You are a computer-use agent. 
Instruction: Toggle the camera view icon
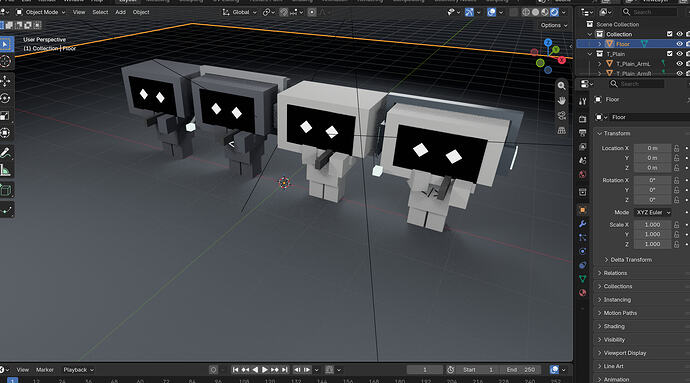(562, 115)
